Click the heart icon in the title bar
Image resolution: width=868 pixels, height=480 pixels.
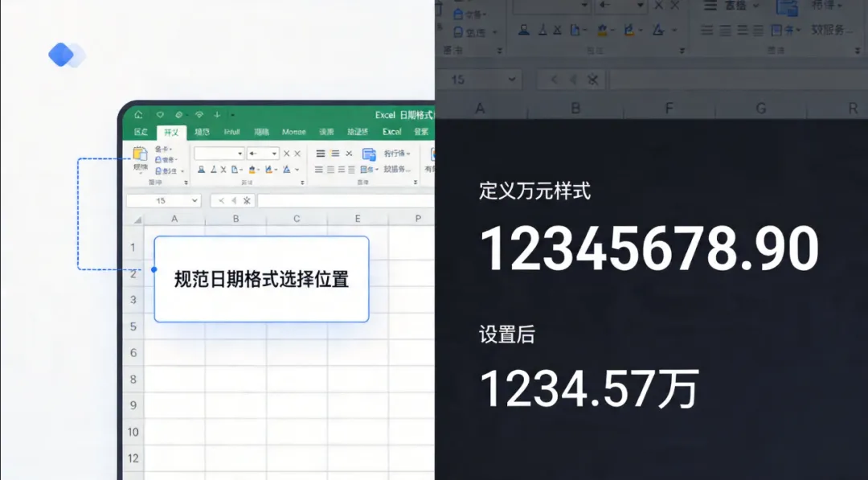click(x=160, y=115)
